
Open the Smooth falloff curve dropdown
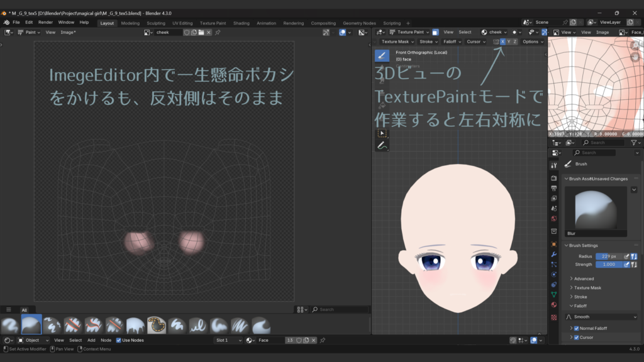pyautogui.click(x=601, y=317)
